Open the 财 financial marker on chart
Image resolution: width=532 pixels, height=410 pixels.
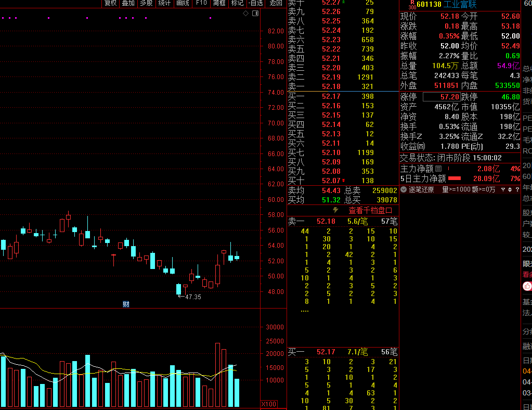(126, 304)
